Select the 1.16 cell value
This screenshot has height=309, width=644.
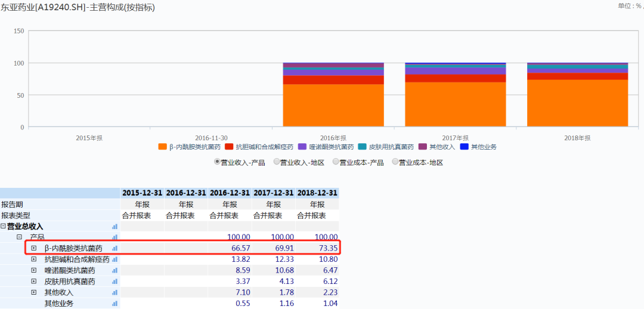point(285,304)
